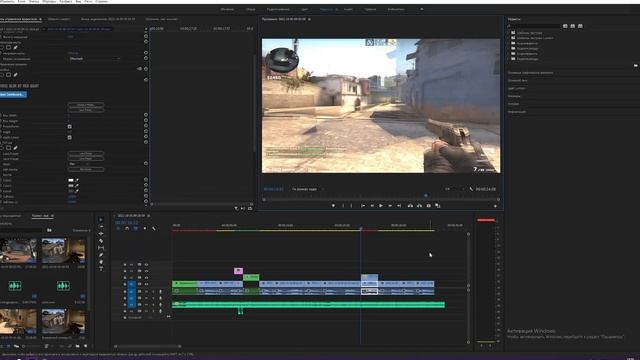Lock the topmost video track
The width and height of the screenshot is (640, 360).
click(125, 265)
